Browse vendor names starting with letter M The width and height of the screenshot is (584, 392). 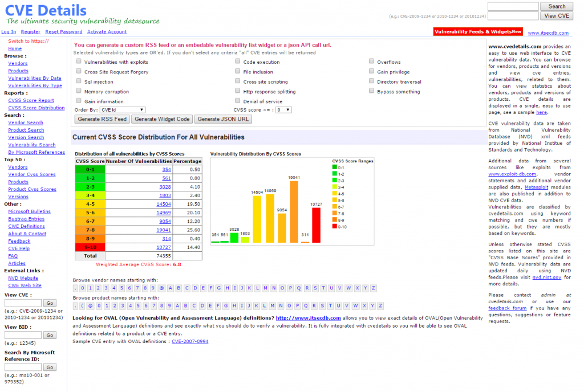[x=266, y=288]
